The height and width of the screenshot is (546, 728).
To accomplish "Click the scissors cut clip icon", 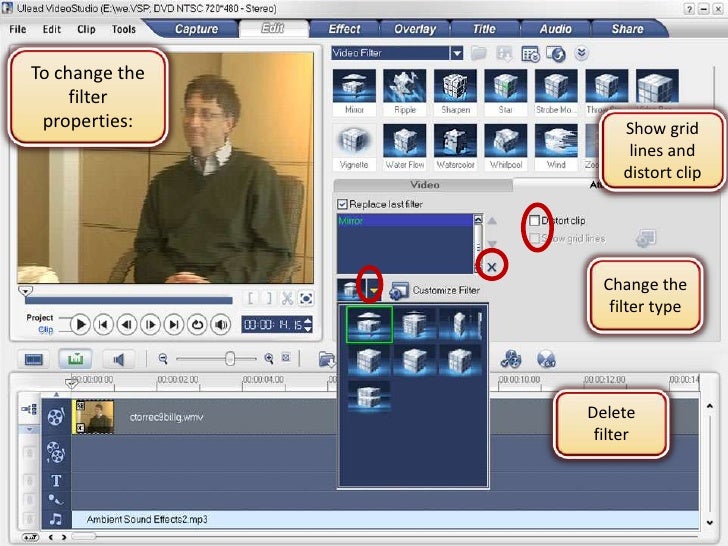I will (x=287, y=298).
